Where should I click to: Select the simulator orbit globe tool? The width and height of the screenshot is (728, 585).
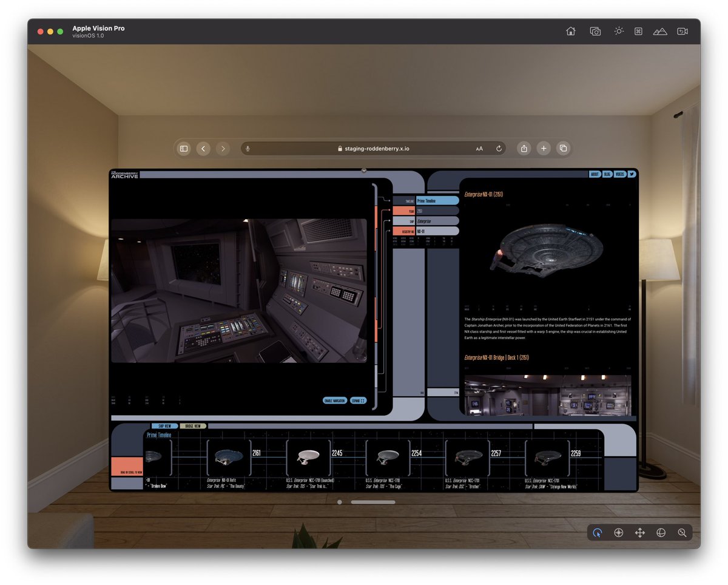661,533
